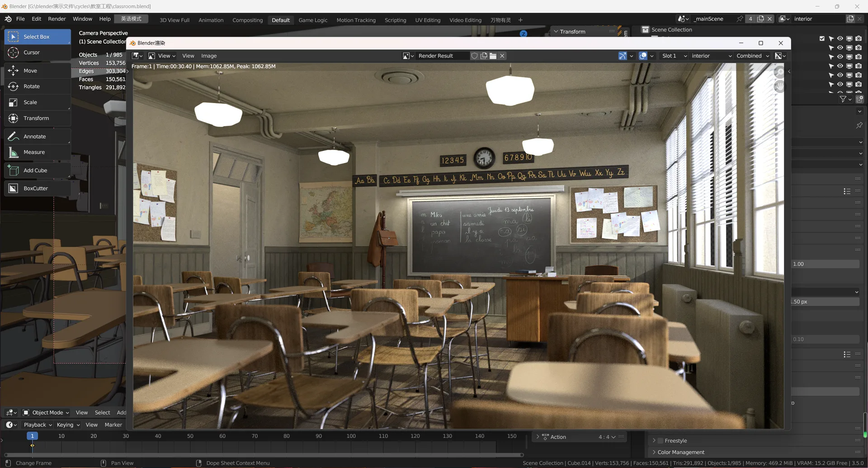Unlink Render Result image with X icon
868x468 pixels.
[x=502, y=56]
